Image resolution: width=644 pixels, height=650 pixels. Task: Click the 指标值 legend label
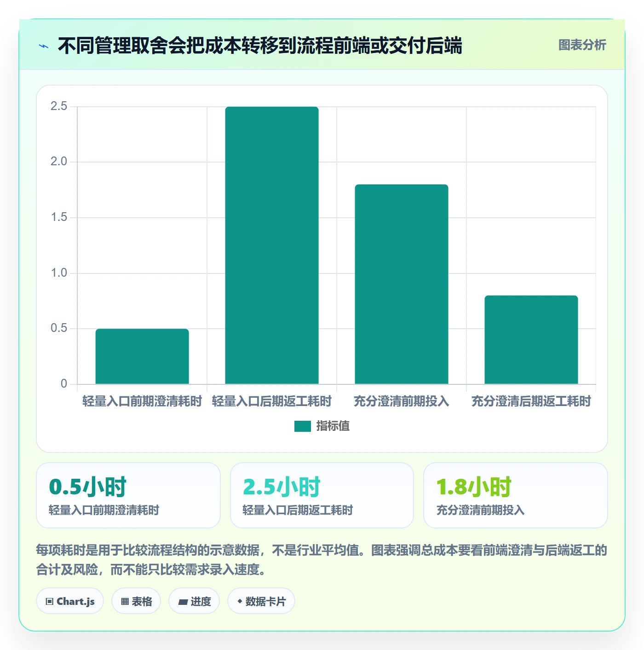333,426
